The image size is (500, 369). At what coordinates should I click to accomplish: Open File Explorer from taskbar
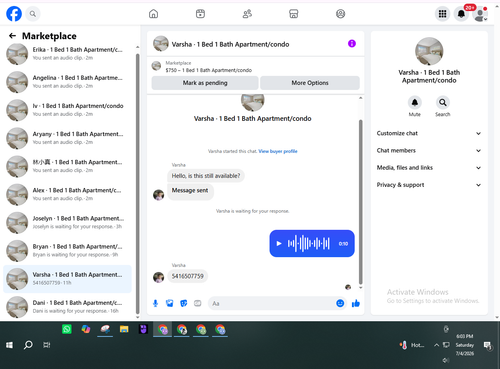pyautogui.click(x=124, y=329)
